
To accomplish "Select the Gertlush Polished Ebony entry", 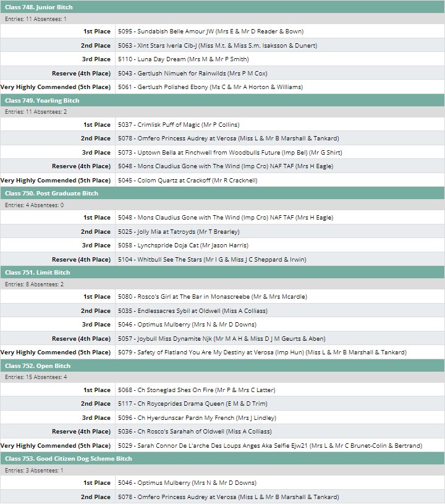I will [x=211, y=87].
